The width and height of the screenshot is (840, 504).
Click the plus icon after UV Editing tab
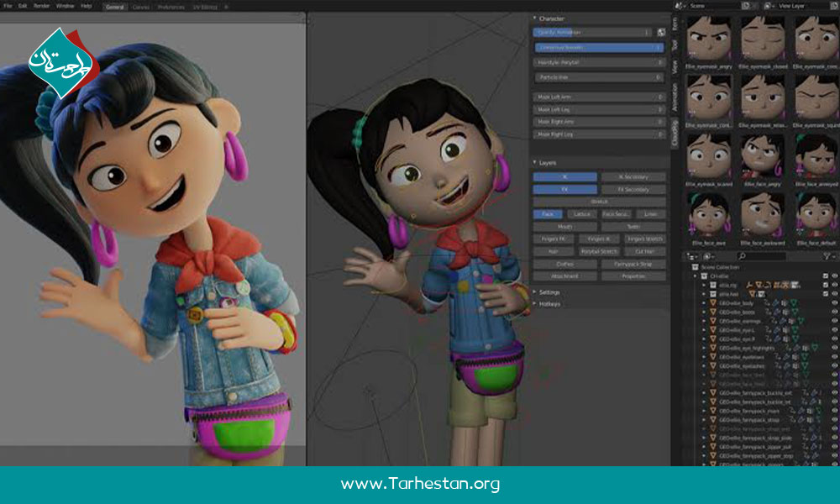226,7
